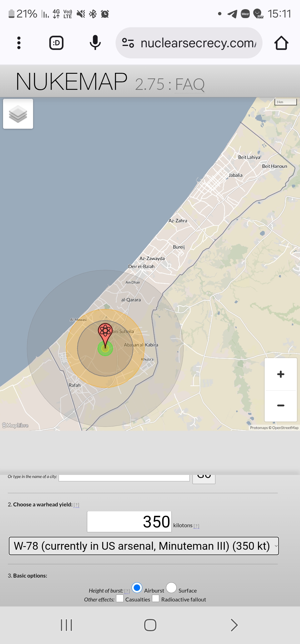Tap the Wear status bar icon

tap(245, 14)
